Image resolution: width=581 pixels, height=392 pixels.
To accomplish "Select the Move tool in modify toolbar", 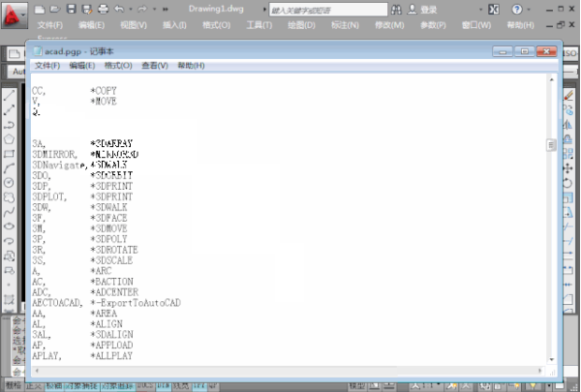I will [567, 168].
